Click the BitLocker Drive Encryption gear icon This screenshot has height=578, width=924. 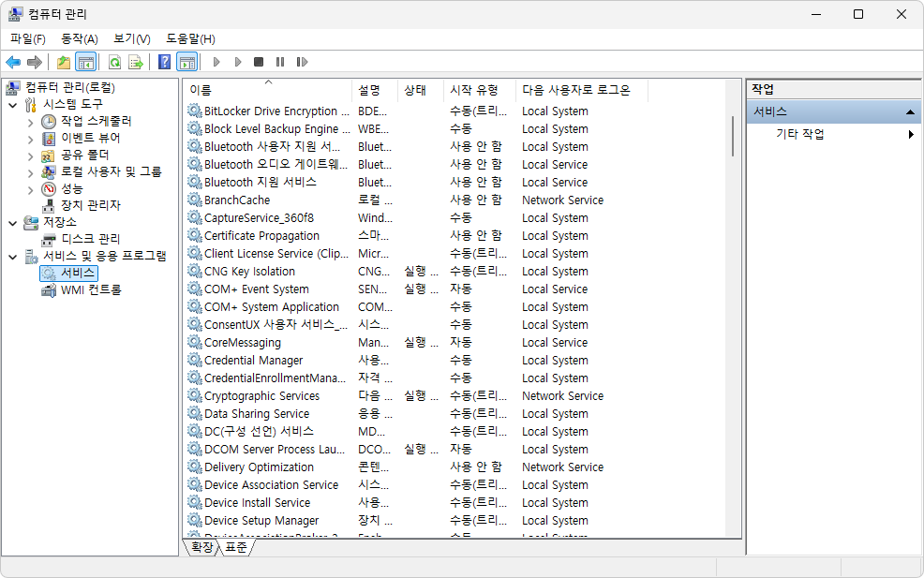click(x=195, y=111)
